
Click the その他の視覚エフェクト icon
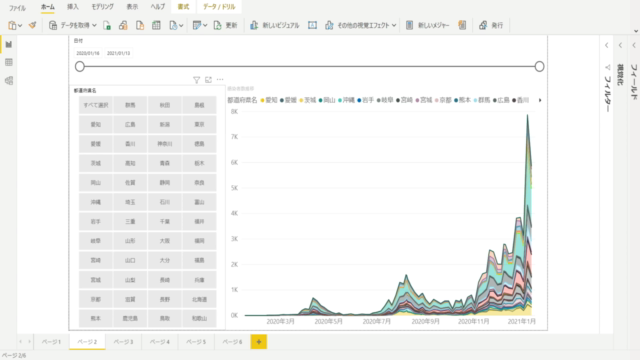click(329, 25)
